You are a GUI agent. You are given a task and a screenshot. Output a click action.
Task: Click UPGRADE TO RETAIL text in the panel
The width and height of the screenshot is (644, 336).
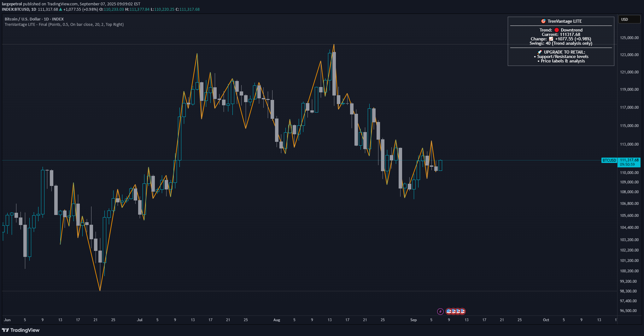[x=565, y=52]
